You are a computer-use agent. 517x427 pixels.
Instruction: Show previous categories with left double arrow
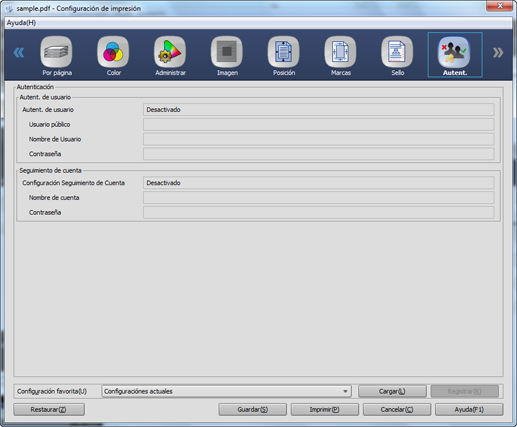pyautogui.click(x=19, y=52)
